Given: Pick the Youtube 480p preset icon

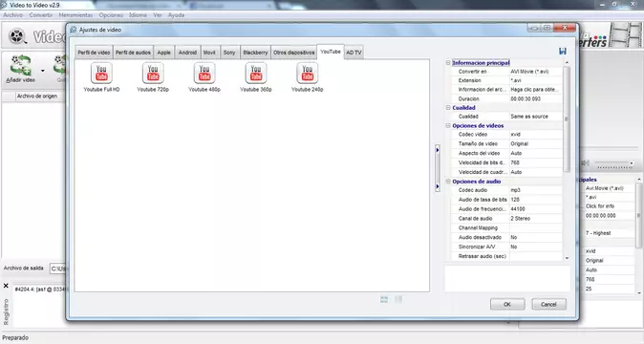Looking at the screenshot, I should [x=204, y=74].
